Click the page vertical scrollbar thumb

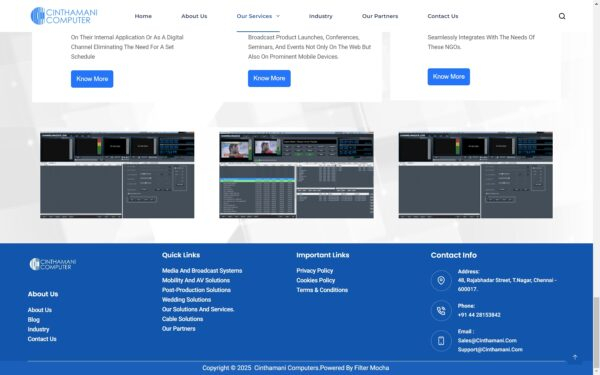point(596,335)
